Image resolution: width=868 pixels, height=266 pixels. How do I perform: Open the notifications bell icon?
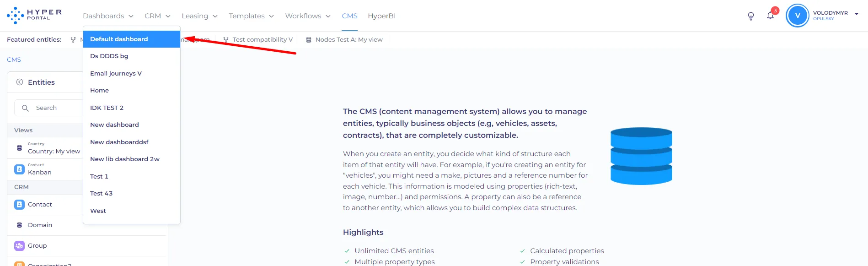pyautogui.click(x=771, y=16)
